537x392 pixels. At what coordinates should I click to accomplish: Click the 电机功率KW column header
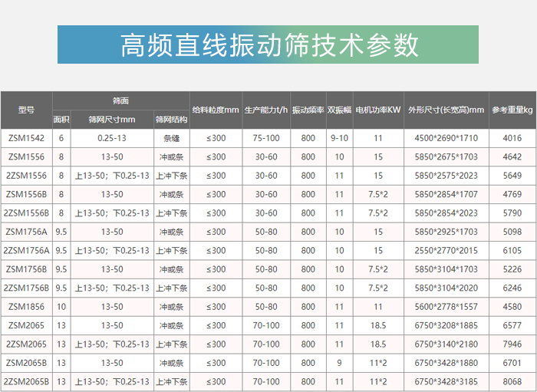coord(378,110)
